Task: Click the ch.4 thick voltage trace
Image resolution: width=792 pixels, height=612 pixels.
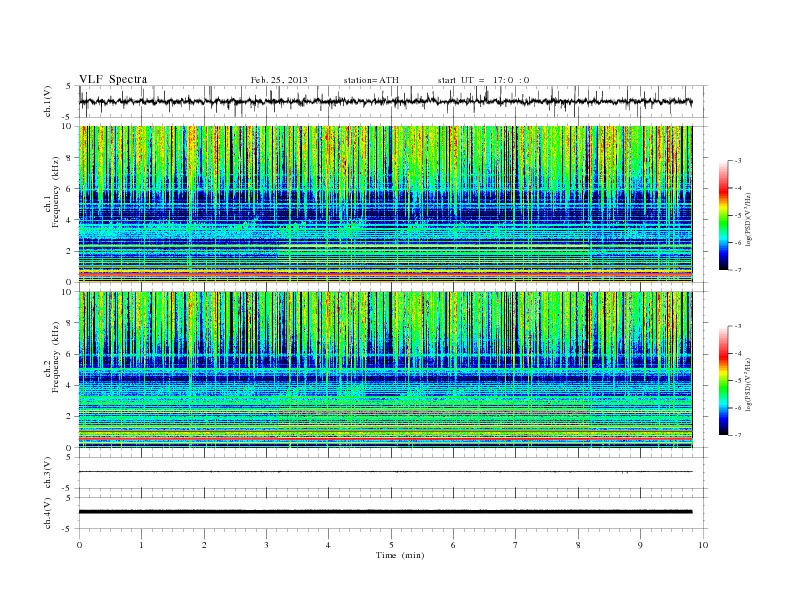Action: pos(385,512)
